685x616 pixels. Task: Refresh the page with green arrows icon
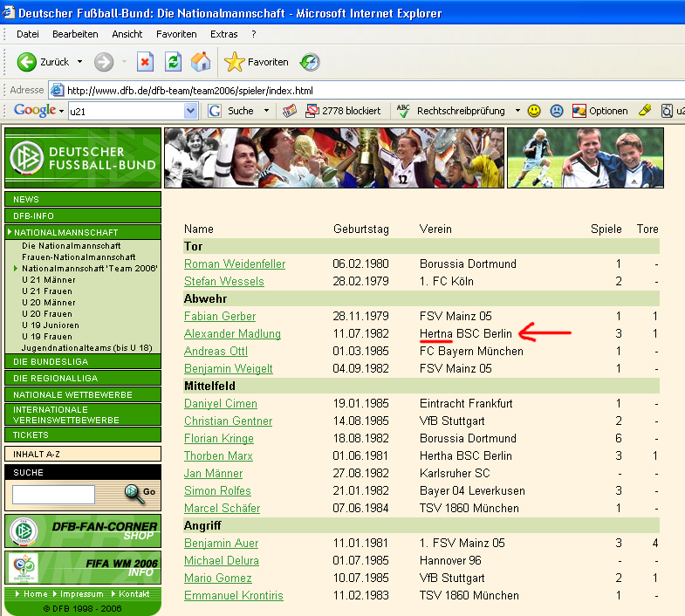(x=173, y=62)
